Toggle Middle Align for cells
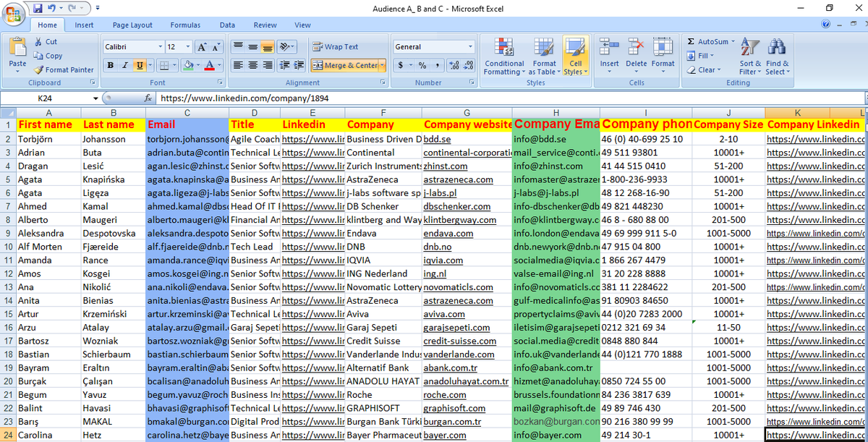 pyautogui.click(x=252, y=46)
